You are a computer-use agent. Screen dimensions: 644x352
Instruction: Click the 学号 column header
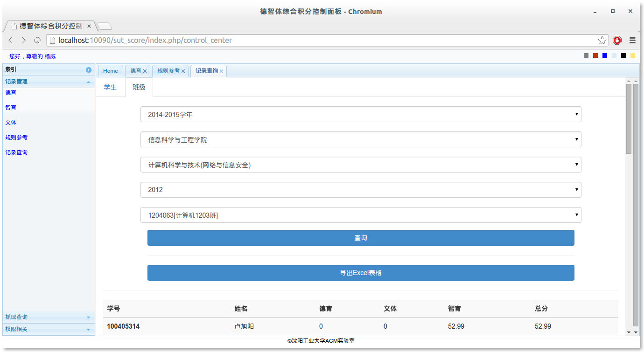point(113,309)
